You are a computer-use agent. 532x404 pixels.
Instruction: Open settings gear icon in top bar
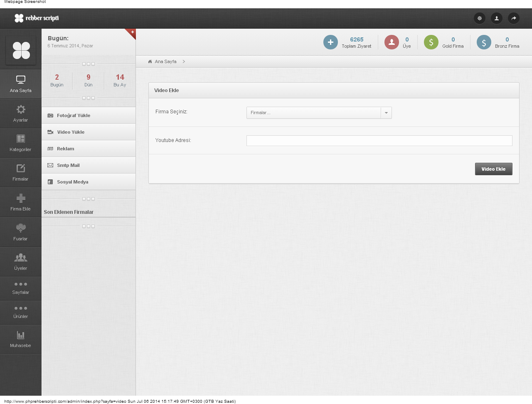point(480,18)
